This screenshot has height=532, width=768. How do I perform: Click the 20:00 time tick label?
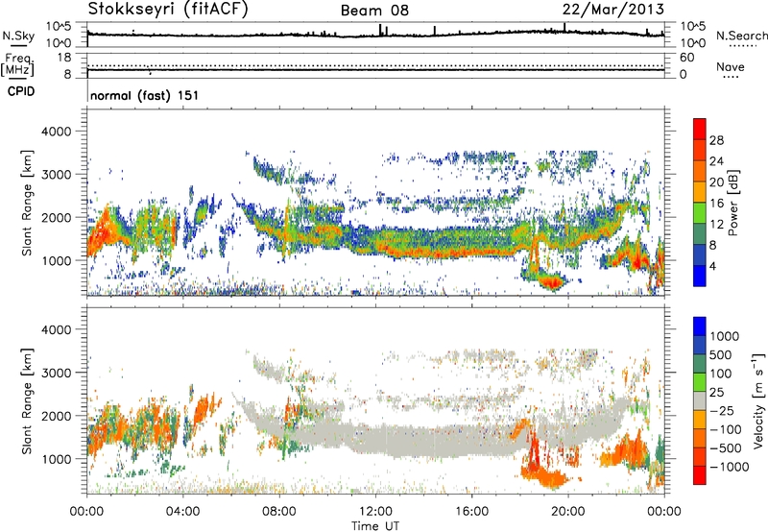point(568,512)
